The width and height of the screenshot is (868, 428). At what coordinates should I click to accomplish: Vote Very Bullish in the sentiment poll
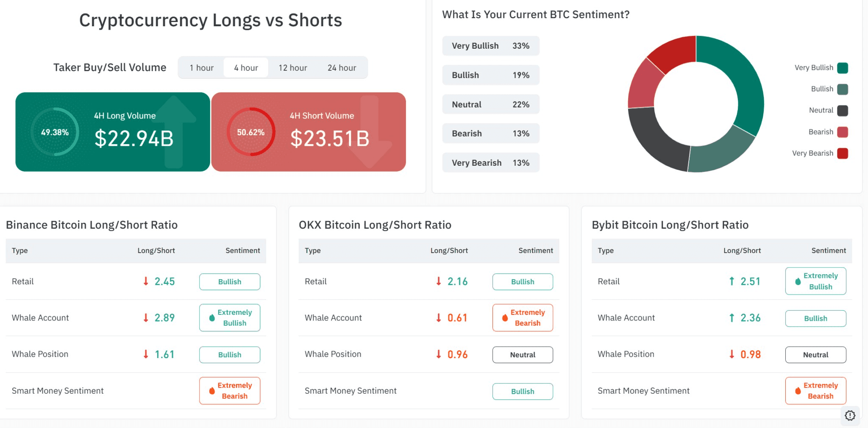[x=490, y=46]
